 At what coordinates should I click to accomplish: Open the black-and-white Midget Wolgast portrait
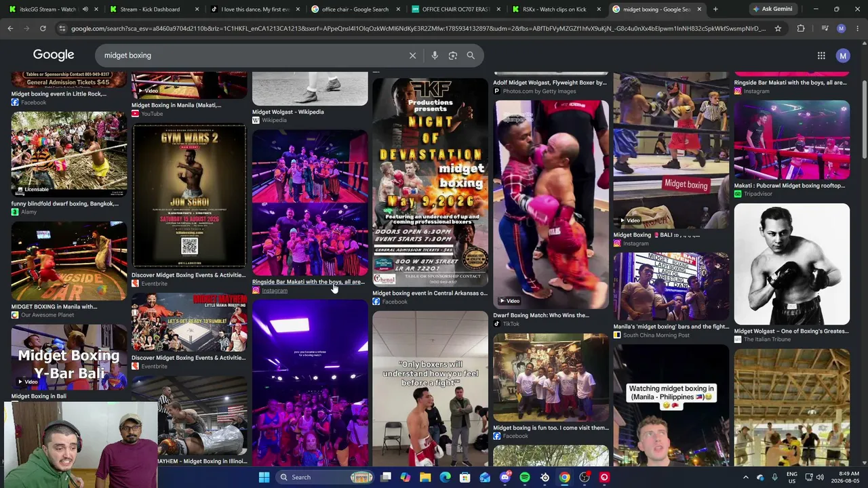tap(791, 264)
